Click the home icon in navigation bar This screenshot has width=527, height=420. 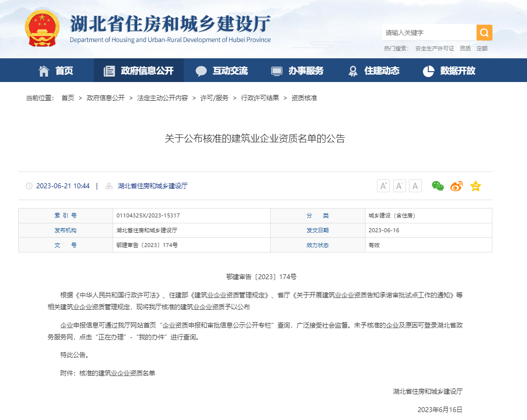(x=43, y=71)
